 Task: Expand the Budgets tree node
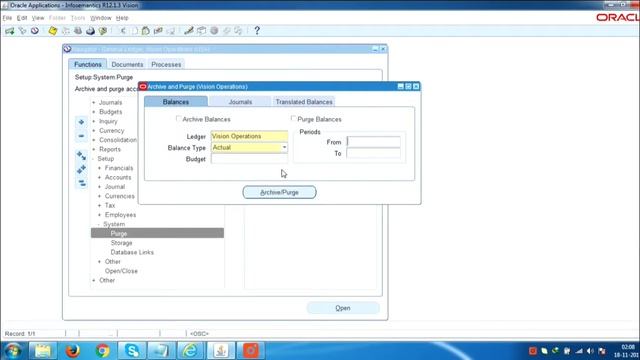coord(93,112)
